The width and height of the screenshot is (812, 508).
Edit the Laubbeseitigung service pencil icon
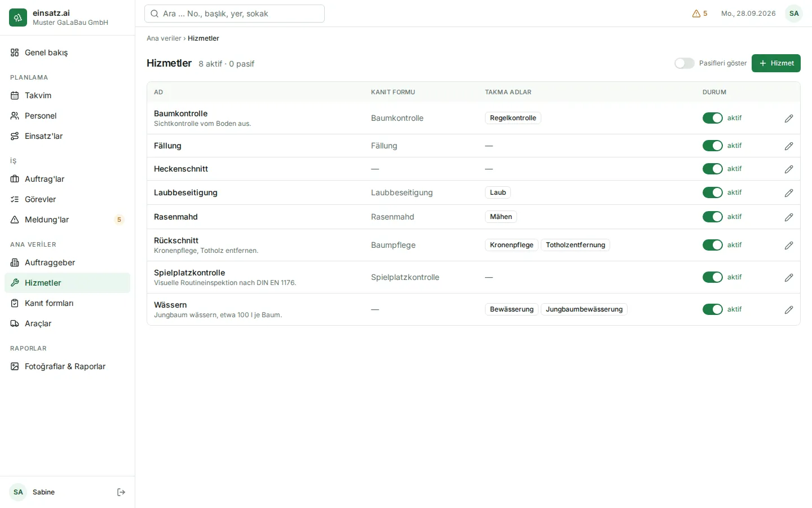(x=789, y=192)
